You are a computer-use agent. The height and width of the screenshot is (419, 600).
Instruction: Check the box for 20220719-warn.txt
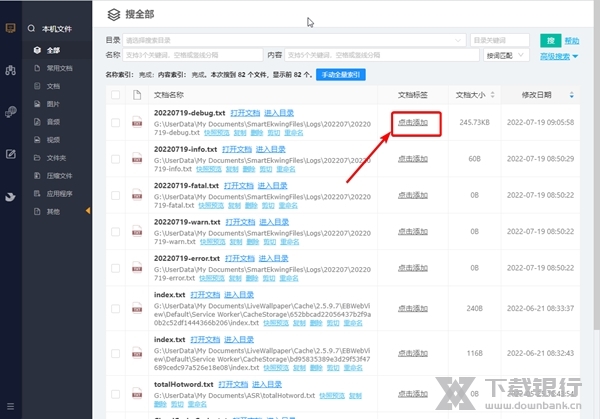(x=115, y=232)
